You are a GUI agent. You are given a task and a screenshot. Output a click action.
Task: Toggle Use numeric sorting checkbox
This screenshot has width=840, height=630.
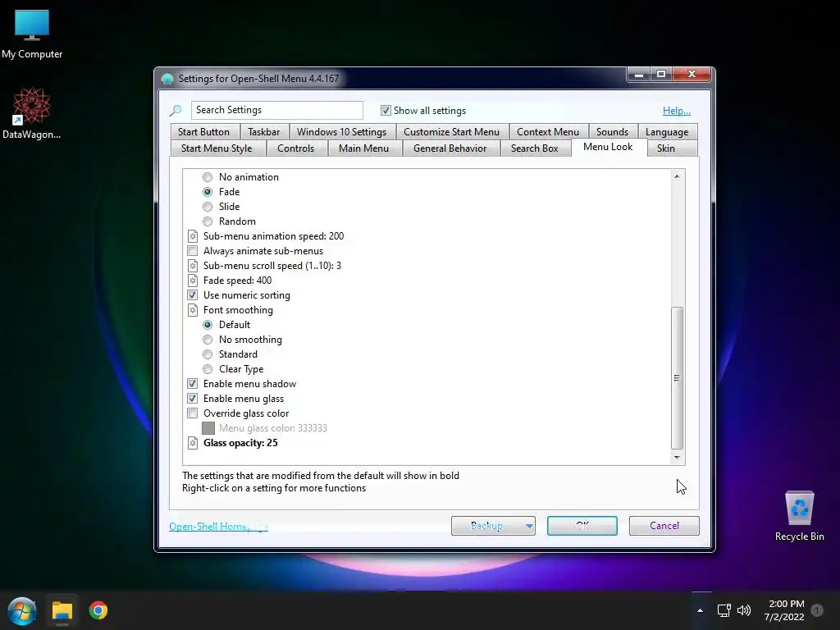(192, 295)
